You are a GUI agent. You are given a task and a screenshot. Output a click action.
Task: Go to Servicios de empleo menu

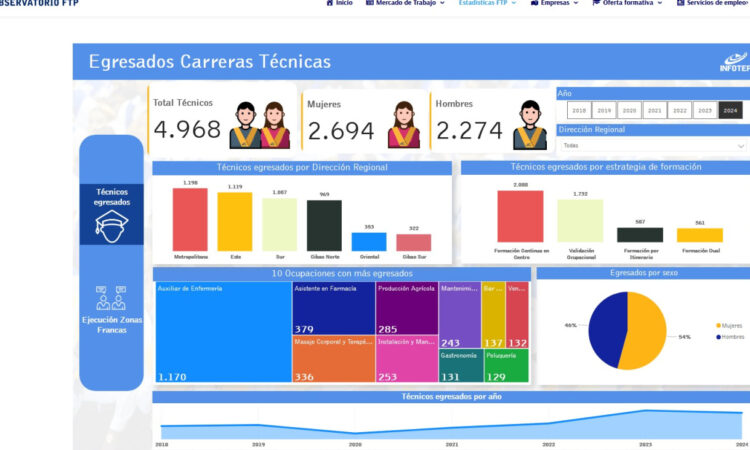pyautogui.click(x=712, y=3)
